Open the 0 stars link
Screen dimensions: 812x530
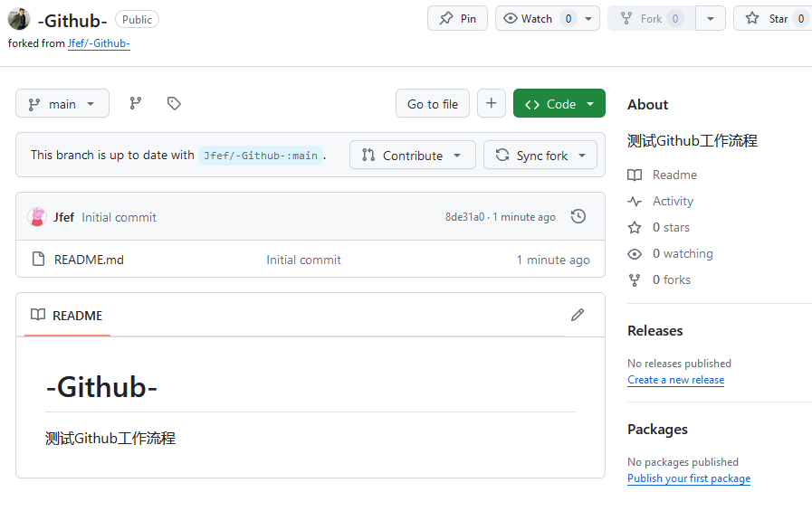pos(671,227)
